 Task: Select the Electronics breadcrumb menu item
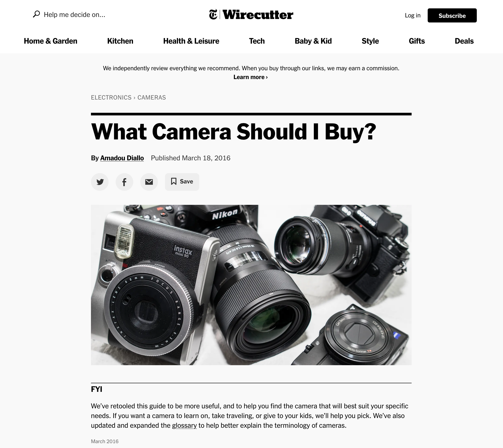[x=111, y=98]
